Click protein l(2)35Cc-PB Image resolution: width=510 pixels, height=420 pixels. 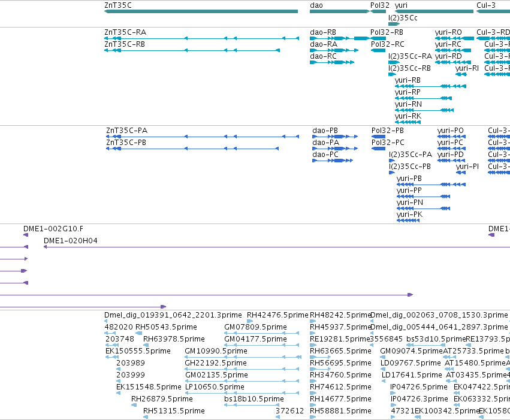[392, 173]
